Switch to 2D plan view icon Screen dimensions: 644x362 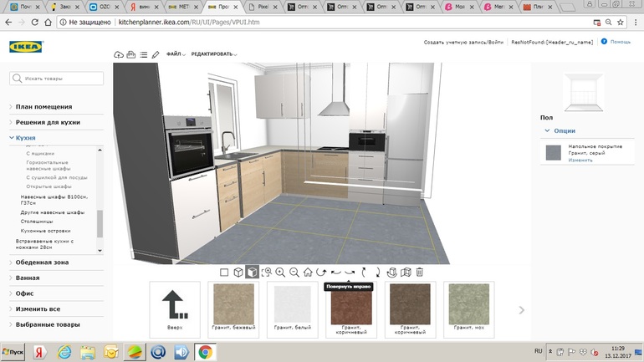point(224,273)
